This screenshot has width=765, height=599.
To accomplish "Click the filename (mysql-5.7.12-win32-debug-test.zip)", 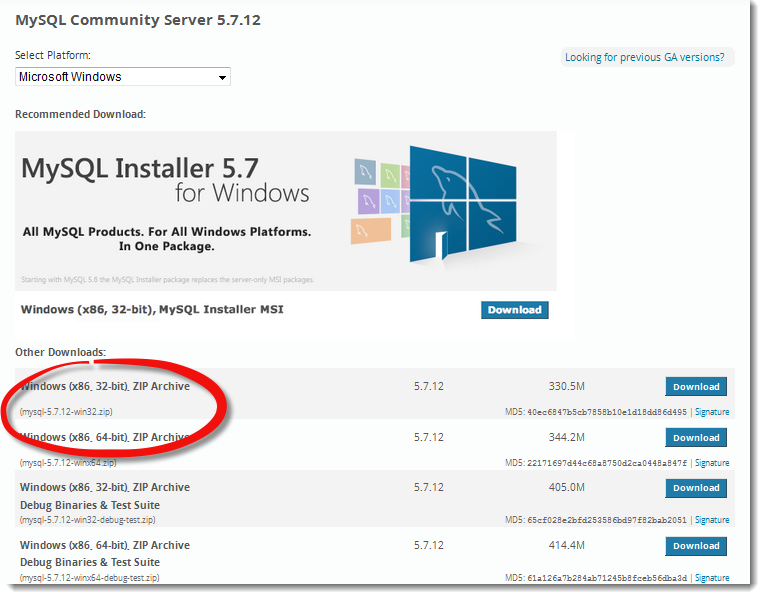I will tap(87, 519).
